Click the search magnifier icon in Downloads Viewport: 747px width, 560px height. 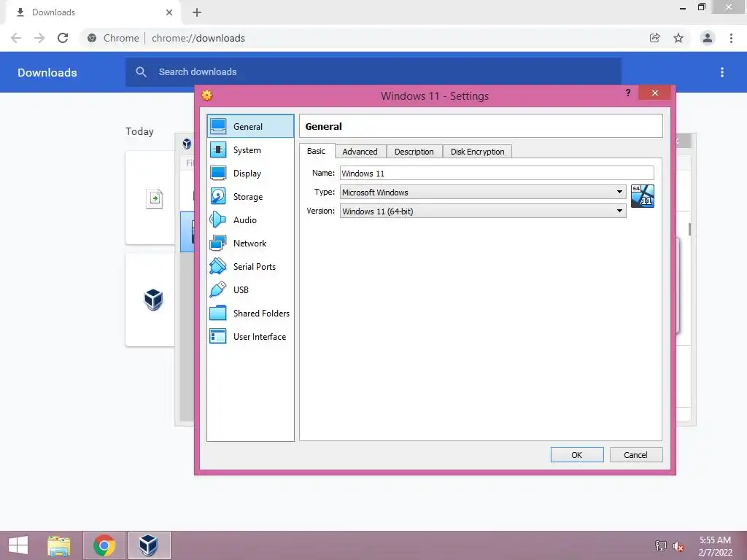tap(141, 72)
